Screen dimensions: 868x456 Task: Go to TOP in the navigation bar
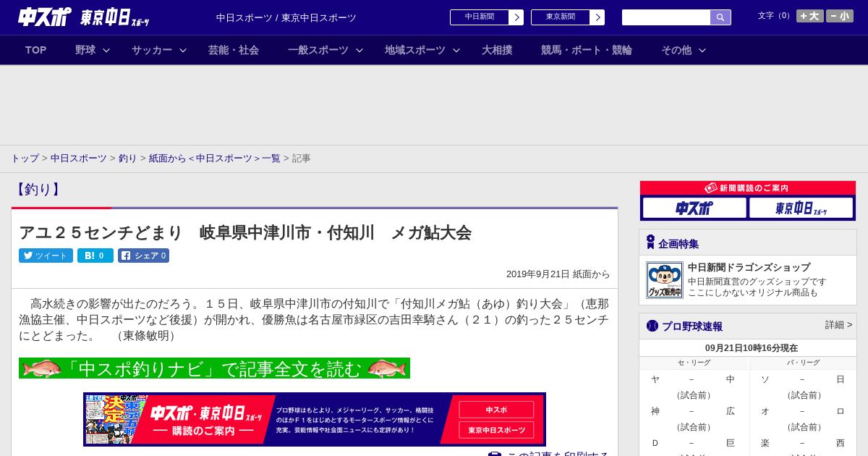tap(36, 50)
